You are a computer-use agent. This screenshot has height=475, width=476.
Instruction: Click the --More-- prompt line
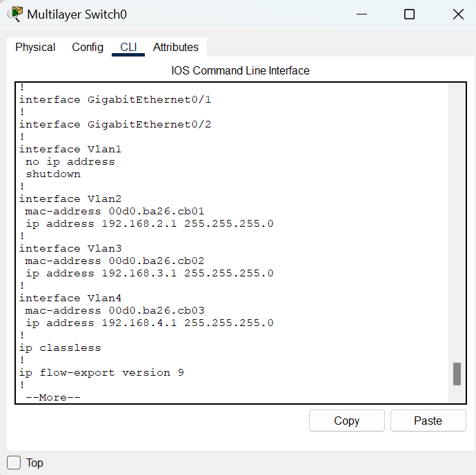tap(53, 397)
